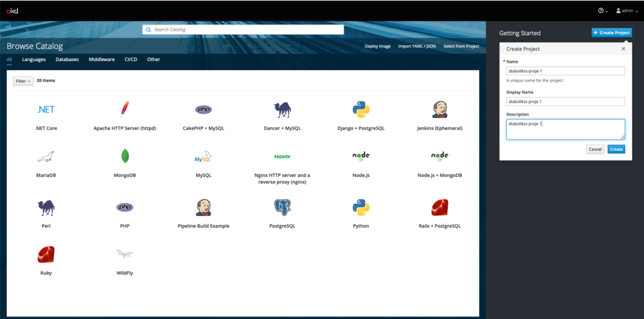Choose the MongoDB leaf icon
The image size is (644, 319).
click(125, 156)
